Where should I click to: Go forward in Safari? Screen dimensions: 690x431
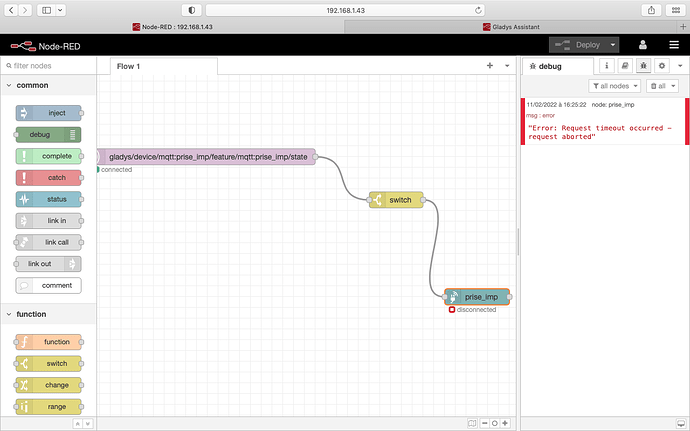25,10
